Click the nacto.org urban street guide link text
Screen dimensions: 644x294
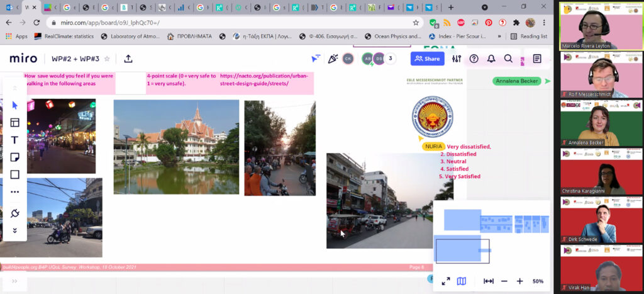click(264, 79)
